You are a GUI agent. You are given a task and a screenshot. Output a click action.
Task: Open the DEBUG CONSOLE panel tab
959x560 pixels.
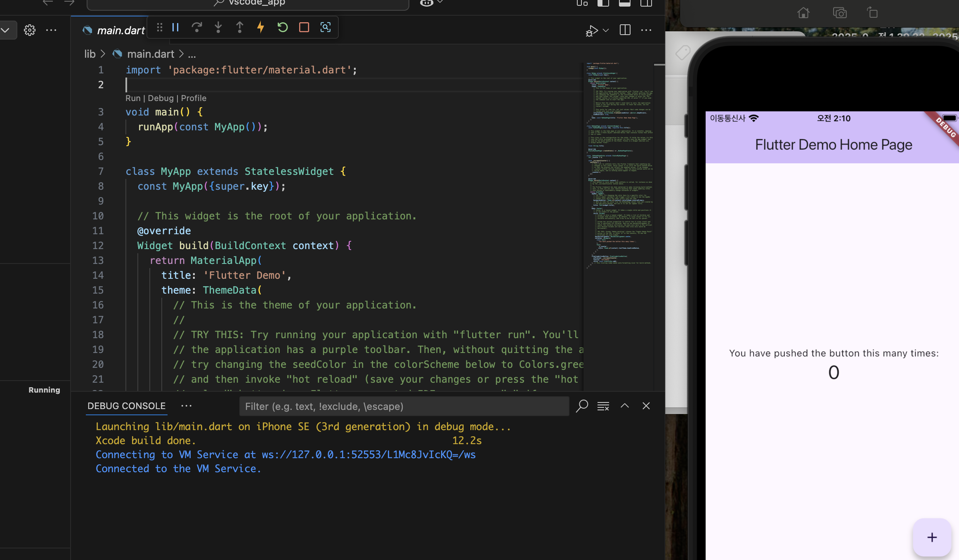click(x=126, y=406)
